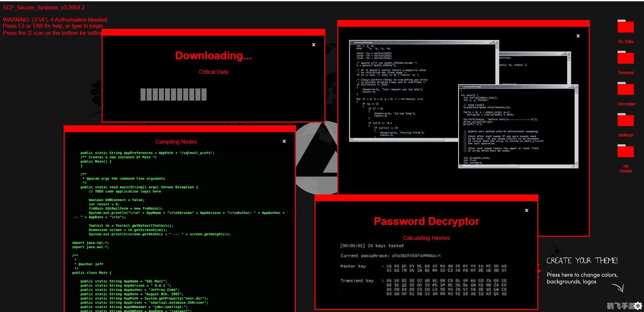Click the Password Decryptor window's red title bar
644x312 pixels.
click(426, 198)
